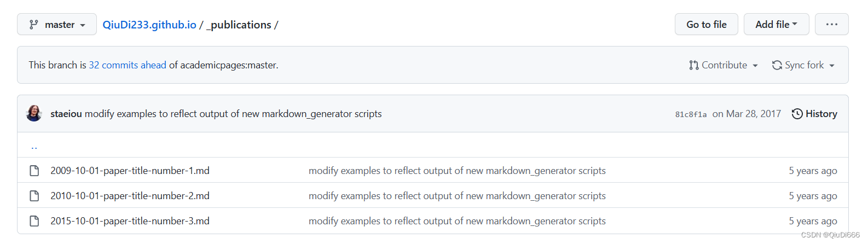Open commit message for 2015-10-01-paper-title-number-3.md row
This screenshot has width=868, height=244.
457,221
